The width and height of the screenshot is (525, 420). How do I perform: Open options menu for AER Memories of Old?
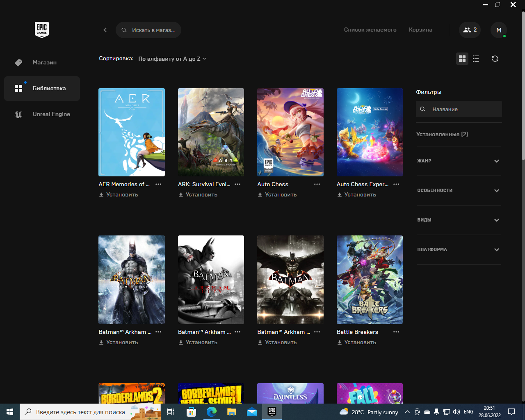pos(158,184)
